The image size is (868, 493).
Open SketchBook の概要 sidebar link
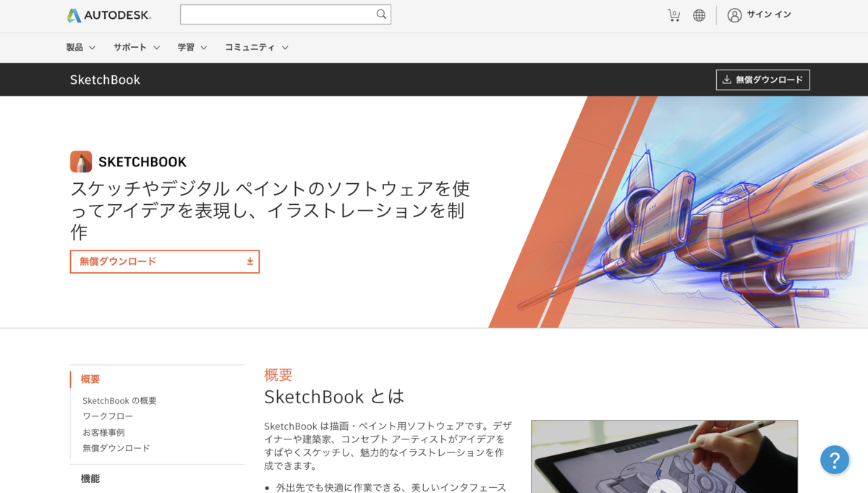[x=119, y=401]
